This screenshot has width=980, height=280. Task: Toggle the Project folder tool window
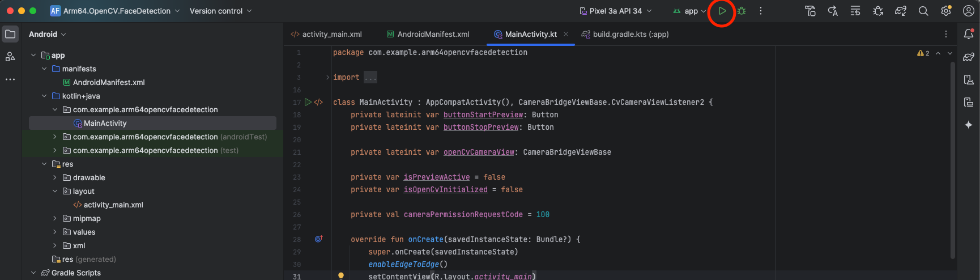(10, 34)
